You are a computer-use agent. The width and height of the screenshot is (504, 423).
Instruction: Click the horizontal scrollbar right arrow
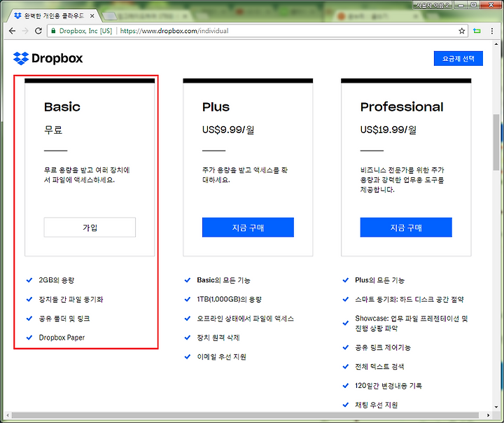click(x=489, y=415)
